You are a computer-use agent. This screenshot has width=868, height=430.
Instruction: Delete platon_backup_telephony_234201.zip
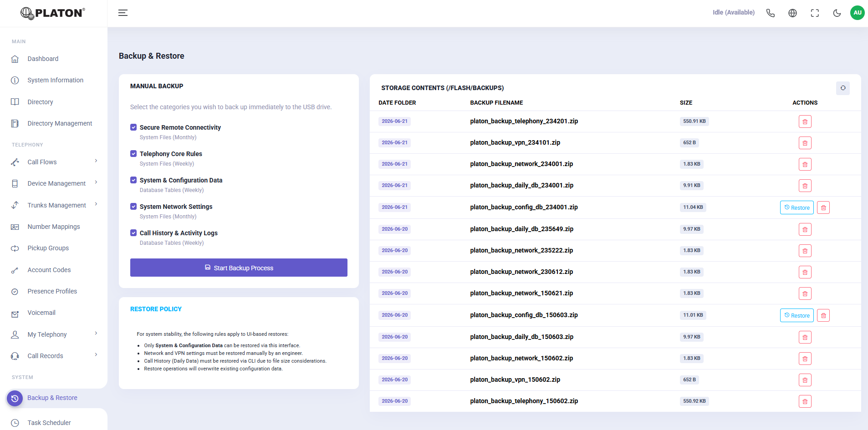805,121
